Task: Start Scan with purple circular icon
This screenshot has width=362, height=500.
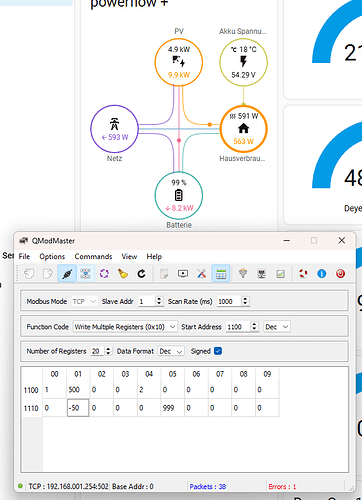Action: tap(104, 274)
